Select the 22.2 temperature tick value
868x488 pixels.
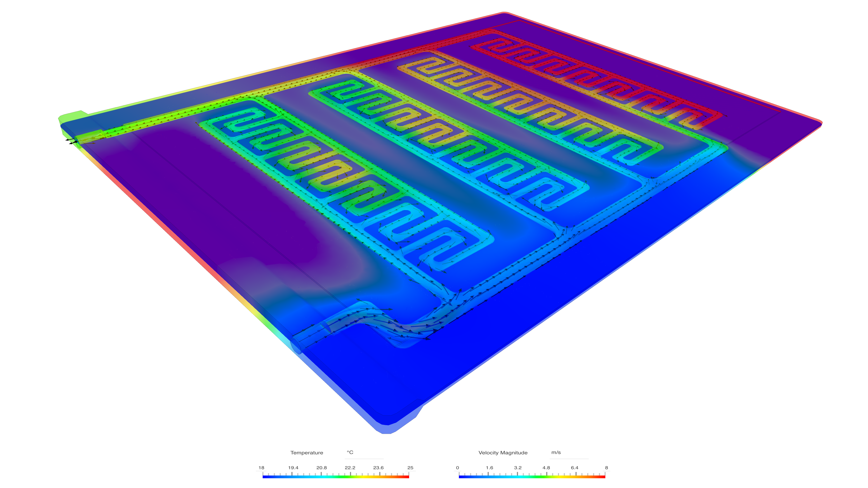tap(350, 468)
